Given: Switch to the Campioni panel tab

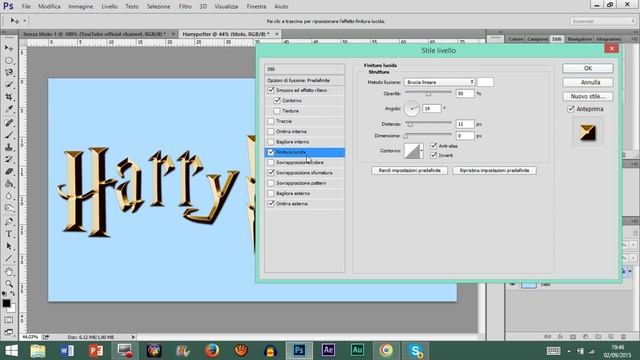Looking at the screenshot, I should point(537,39).
